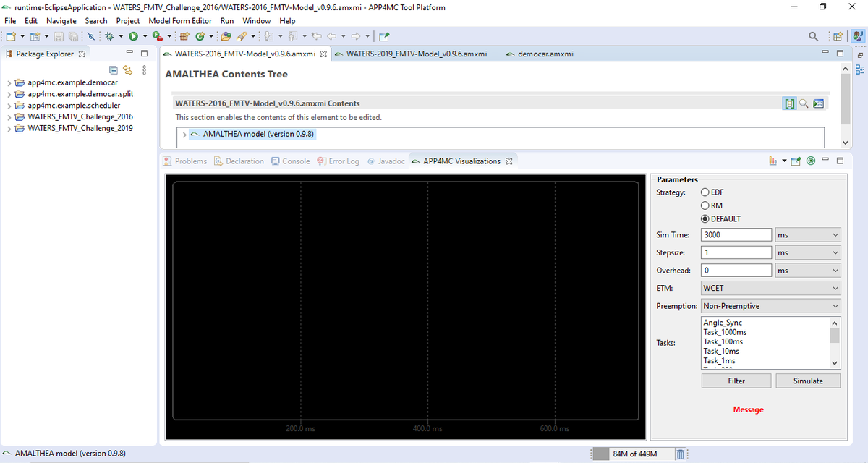Click the New Java Package icon
The height and width of the screenshot is (463, 868).
click(x=184, y=36)
